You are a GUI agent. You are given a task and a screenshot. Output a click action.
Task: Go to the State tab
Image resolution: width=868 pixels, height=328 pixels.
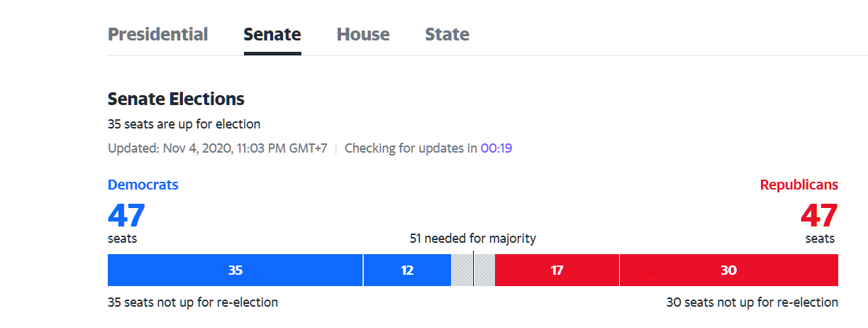447,34
